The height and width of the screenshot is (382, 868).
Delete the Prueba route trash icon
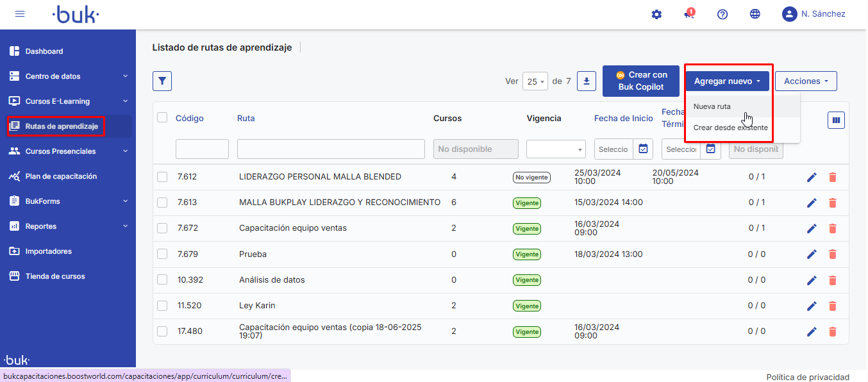pos(833,254)
